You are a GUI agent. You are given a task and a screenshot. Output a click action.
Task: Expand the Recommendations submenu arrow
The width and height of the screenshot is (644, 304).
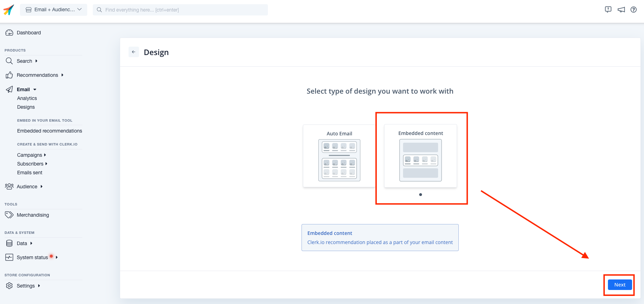[62, 75]
